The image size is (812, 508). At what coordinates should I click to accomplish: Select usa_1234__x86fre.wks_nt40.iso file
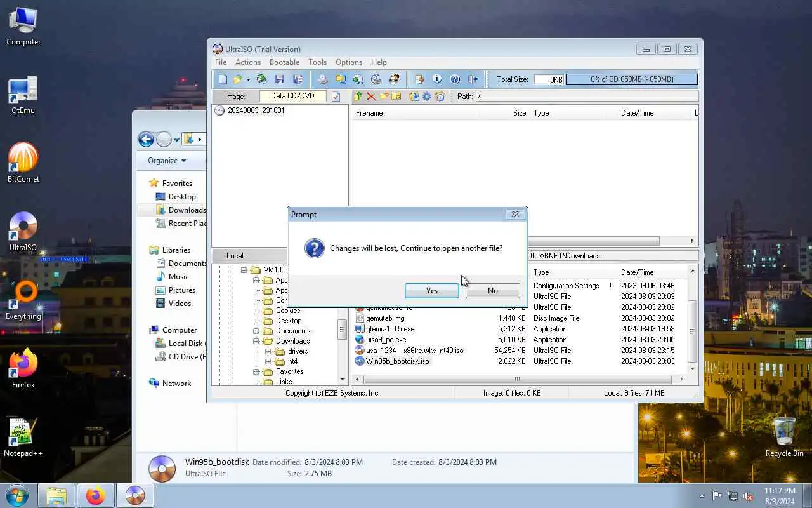[x=414, y=351]
